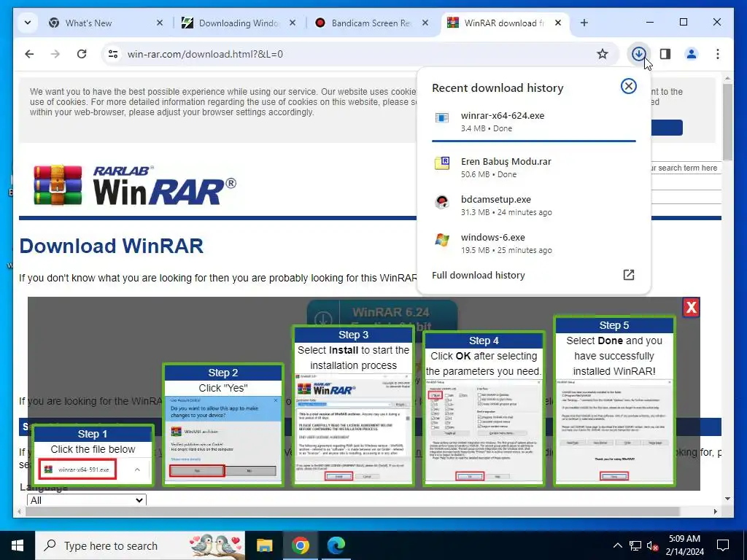Switch to Bandicam Screen Recorder tab
This screenshot has width=747, height=560.
(x=370, y=23)
